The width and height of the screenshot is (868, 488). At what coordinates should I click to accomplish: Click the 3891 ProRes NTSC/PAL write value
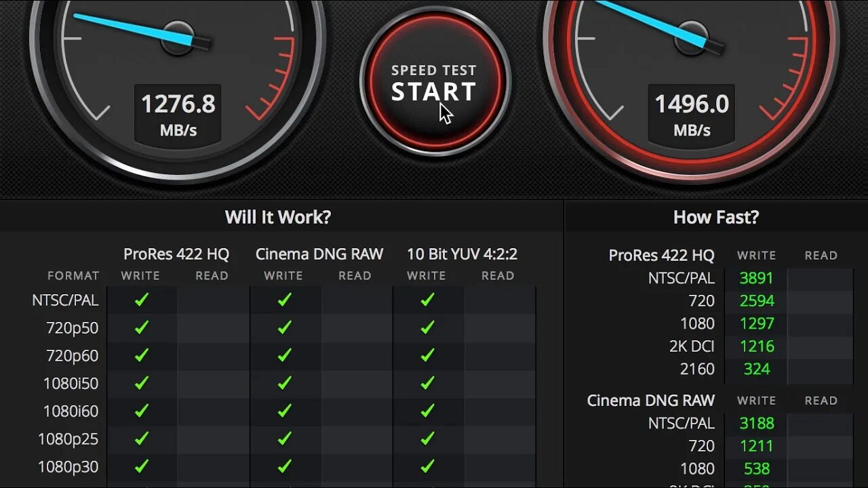[x=757, y=278]
